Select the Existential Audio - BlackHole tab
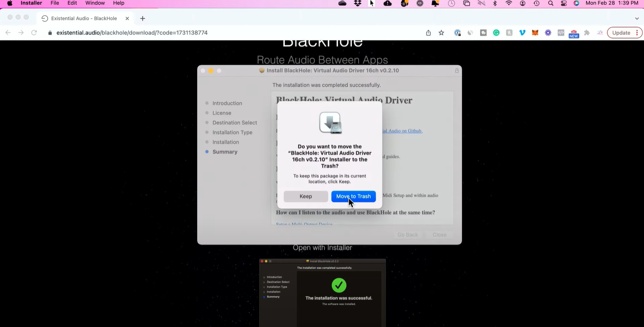This screenshot has height=327, width=644. pyautogui.click(x=84, y=18)
